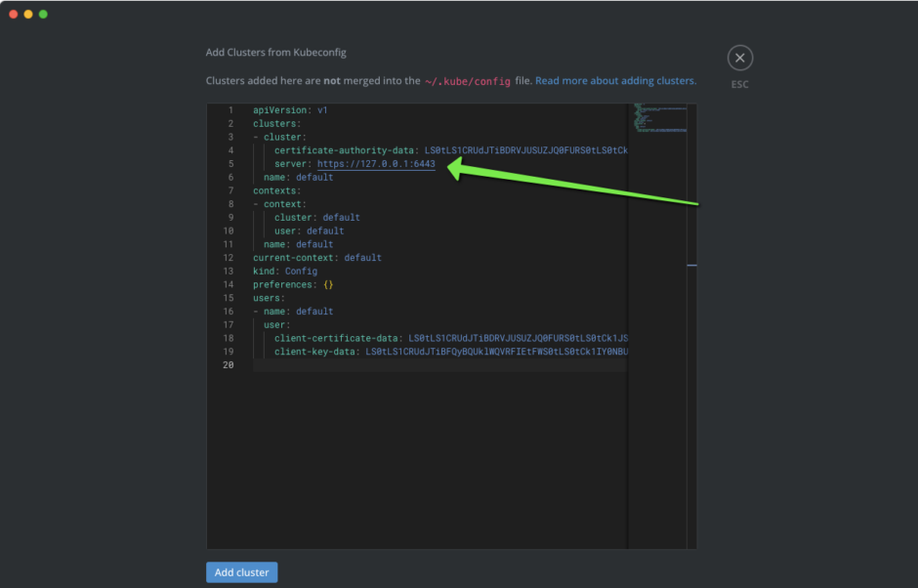Click line number 1 in the gutter
Screen dimensions: 918x588
229,110
